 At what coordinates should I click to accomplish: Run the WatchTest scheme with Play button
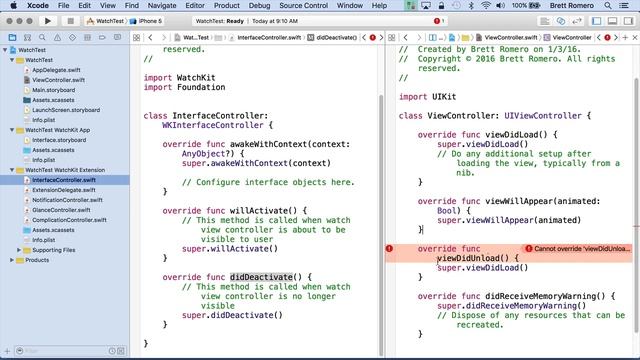(47, 21)
